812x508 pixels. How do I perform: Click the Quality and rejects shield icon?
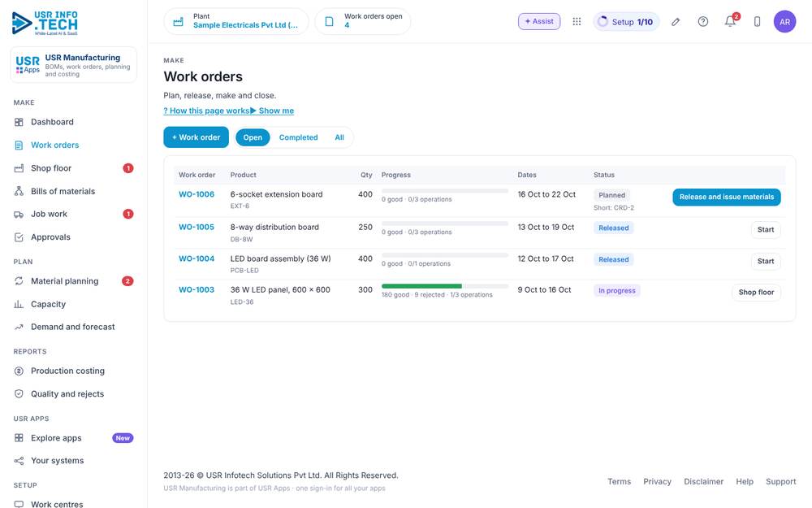(x=19, y=394)
